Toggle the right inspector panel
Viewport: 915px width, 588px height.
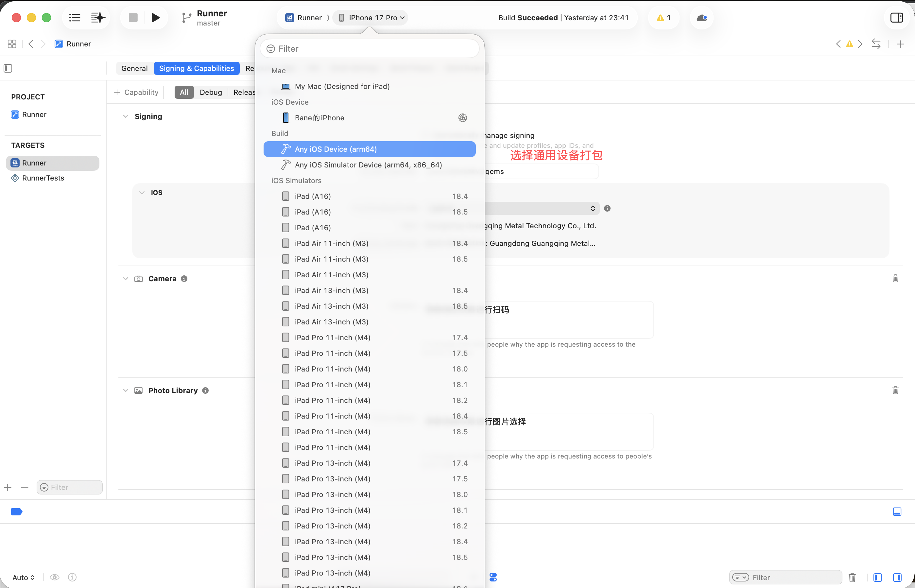pyautogui.click(x=896, y=18)
